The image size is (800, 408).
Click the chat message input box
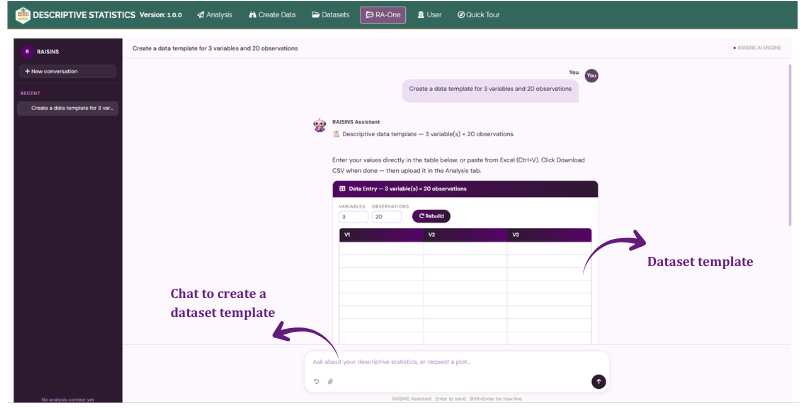457,362
